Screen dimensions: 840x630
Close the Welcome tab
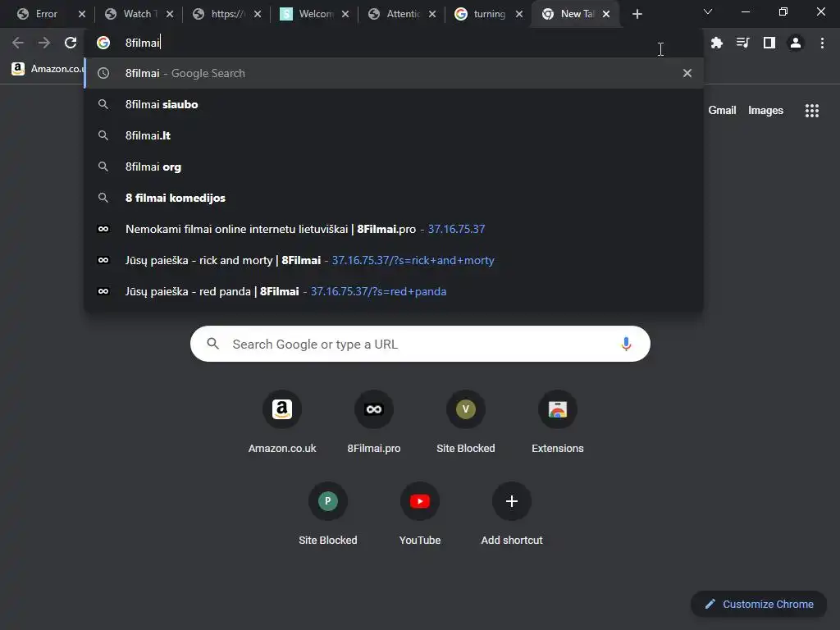[x=345, y=14]
